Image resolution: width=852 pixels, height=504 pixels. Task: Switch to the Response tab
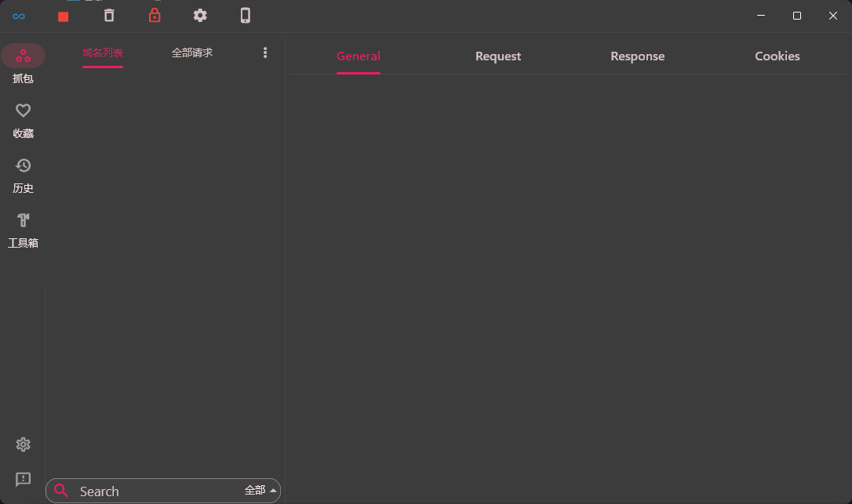[637, 56]
